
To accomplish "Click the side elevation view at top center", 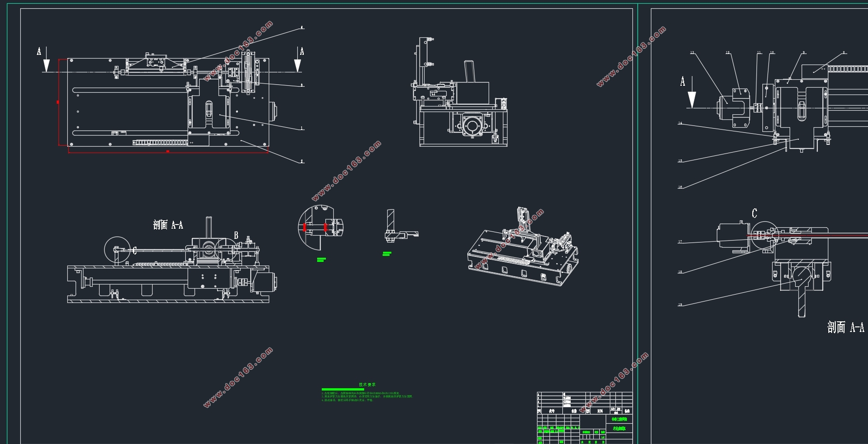I will [x=460, y=92].
